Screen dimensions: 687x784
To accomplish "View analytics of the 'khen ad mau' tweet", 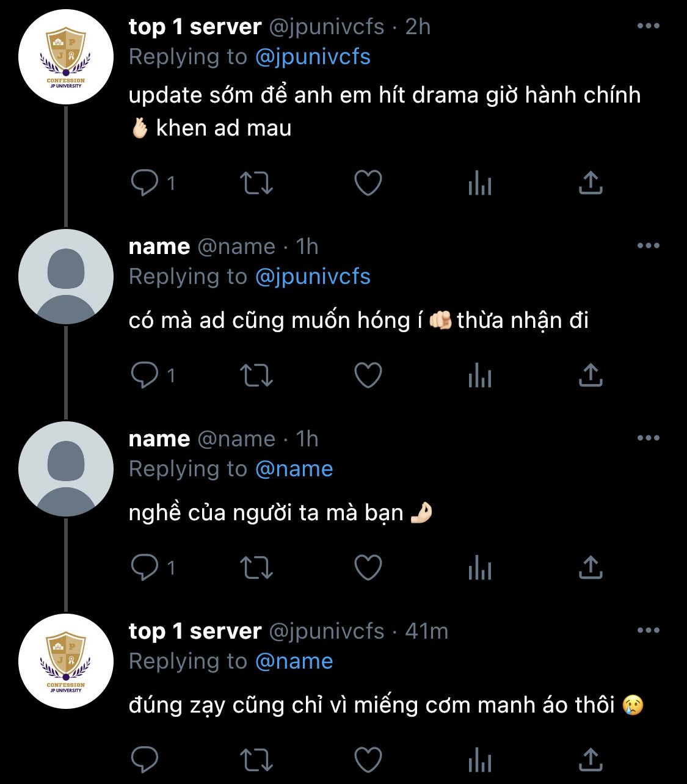I will point(479,183).
